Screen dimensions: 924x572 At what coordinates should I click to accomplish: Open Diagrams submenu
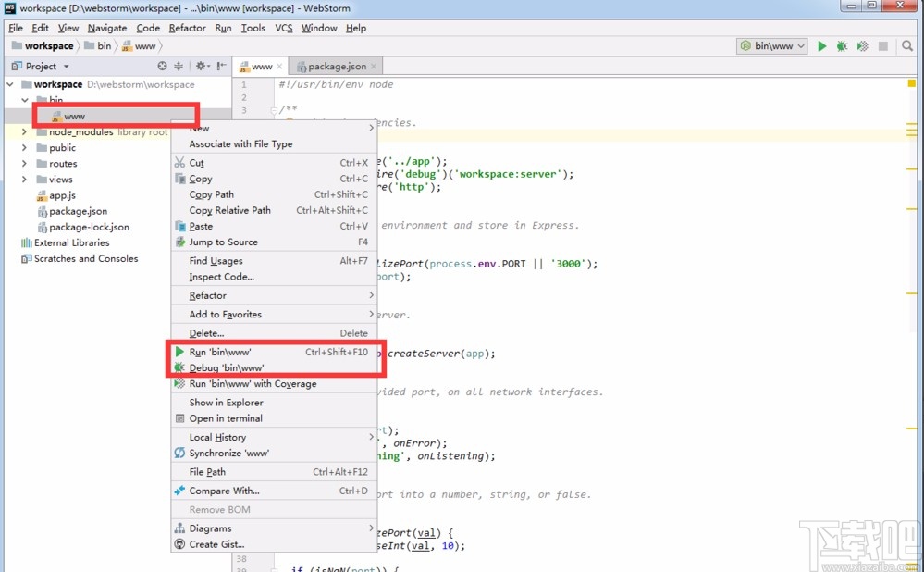[274, 528]
